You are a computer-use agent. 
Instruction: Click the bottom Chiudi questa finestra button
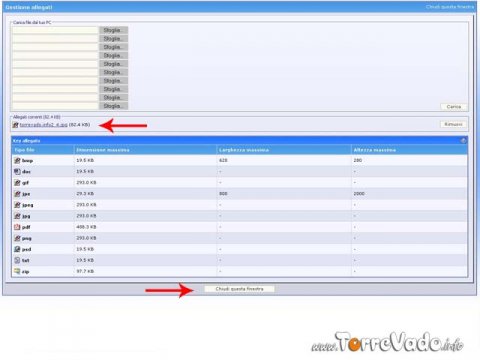coord(239,289)
